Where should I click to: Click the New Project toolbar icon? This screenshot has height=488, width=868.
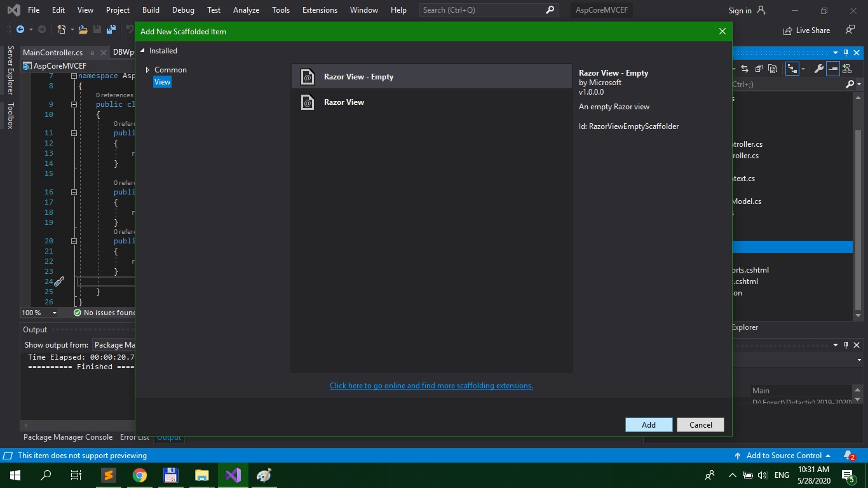pyautogui.click(x=62, y=29)
